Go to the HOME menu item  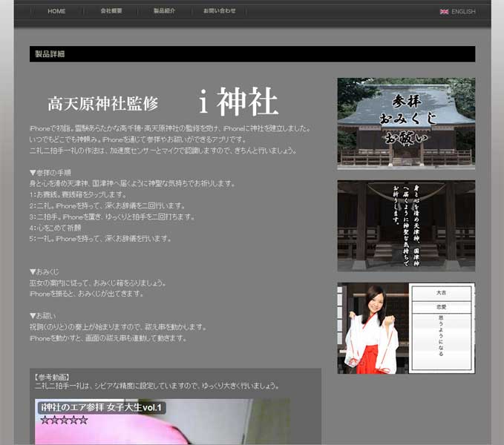point(56,12)
